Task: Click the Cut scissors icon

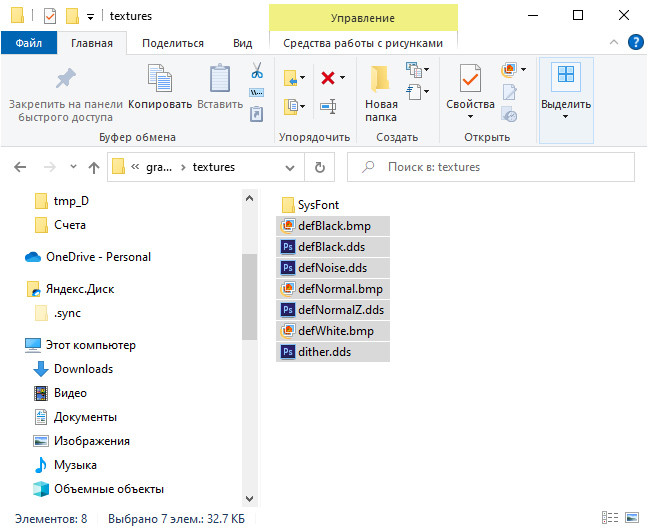Action: coord(257,70)
